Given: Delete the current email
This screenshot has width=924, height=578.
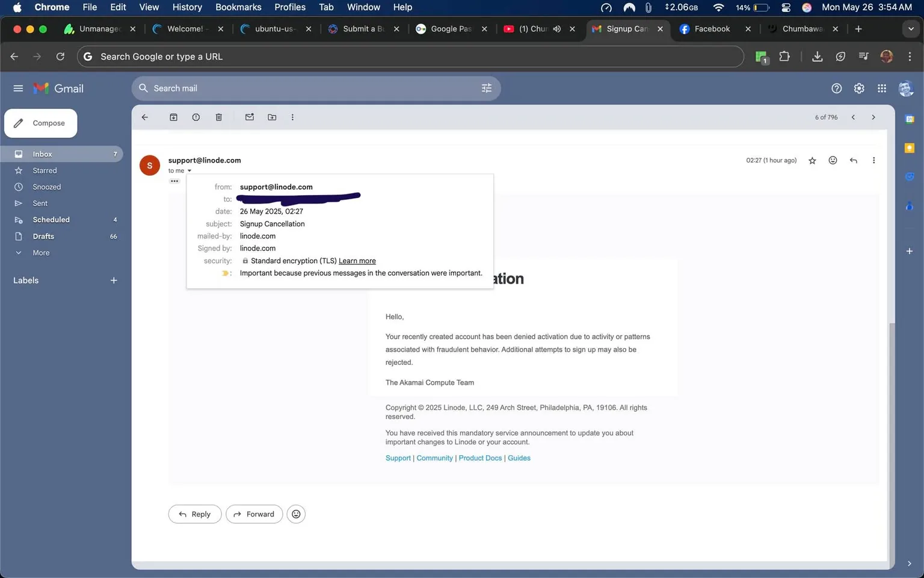Looking at the screenshot, I should pos(218,117).
